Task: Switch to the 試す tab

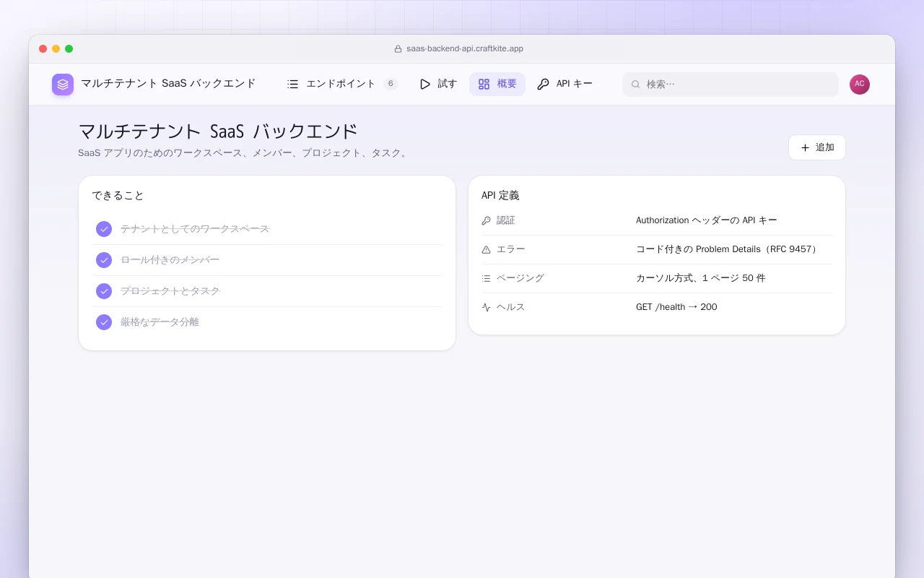Action: 438,85
